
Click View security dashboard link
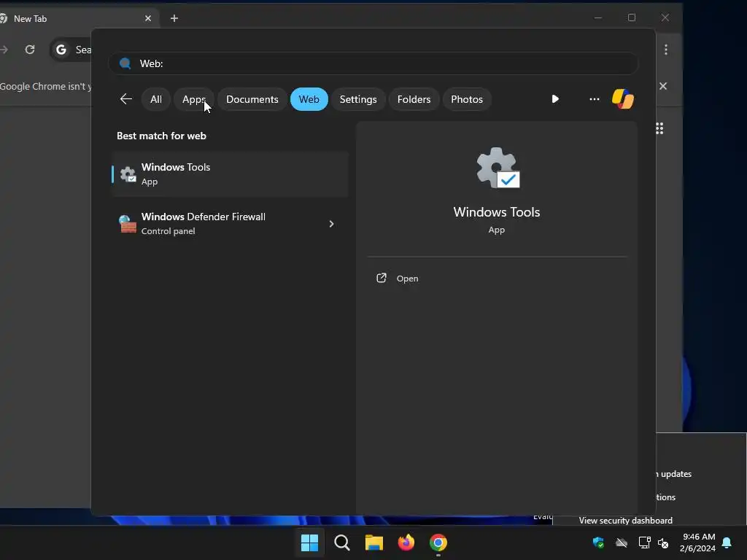625,521
